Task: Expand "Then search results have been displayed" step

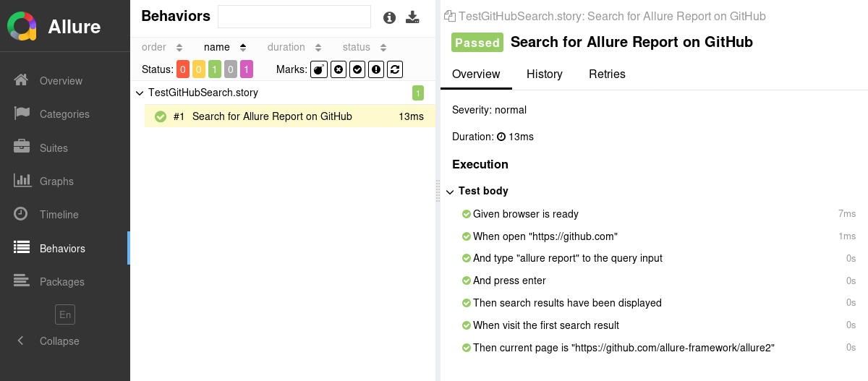Action: coord(658,303)
